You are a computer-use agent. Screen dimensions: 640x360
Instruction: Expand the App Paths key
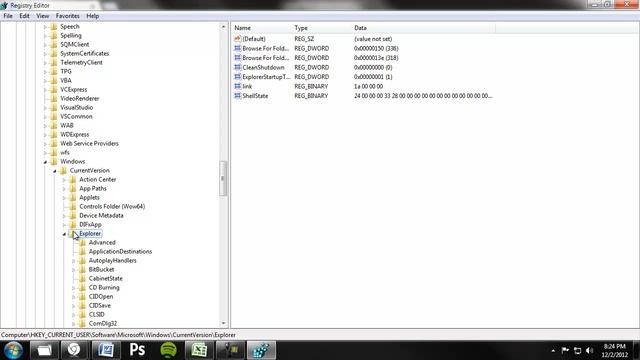(x=64, y=189)
